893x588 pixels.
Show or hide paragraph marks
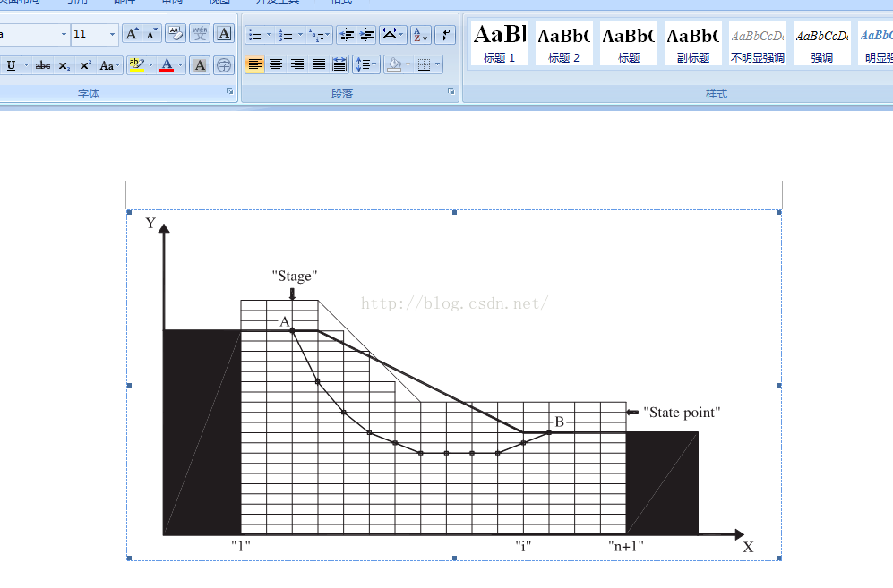445,35
